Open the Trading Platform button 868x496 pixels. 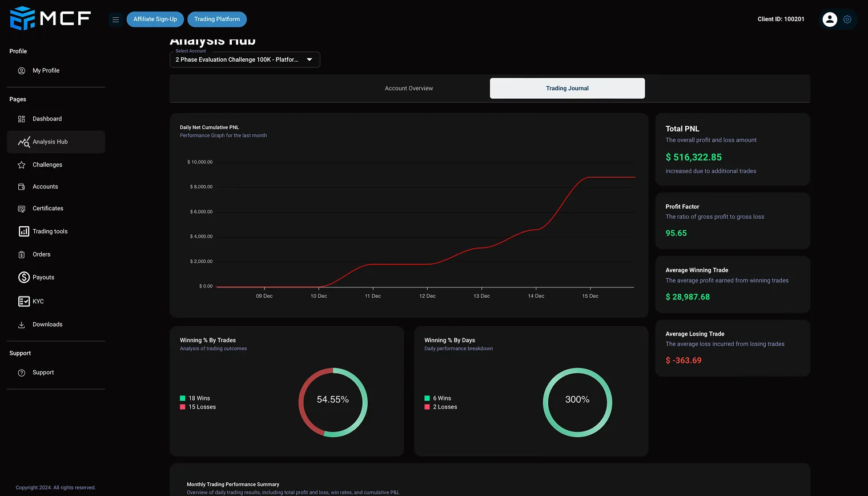[217, 19]
